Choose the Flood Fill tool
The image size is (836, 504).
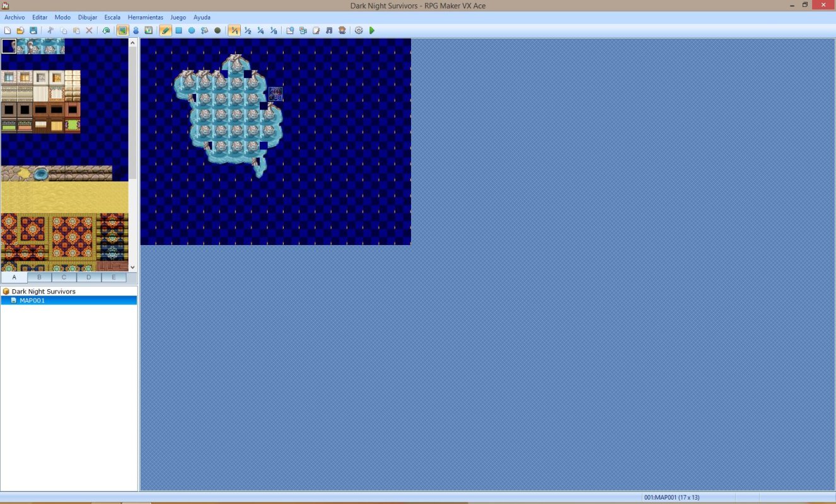(x=204, y=30)
